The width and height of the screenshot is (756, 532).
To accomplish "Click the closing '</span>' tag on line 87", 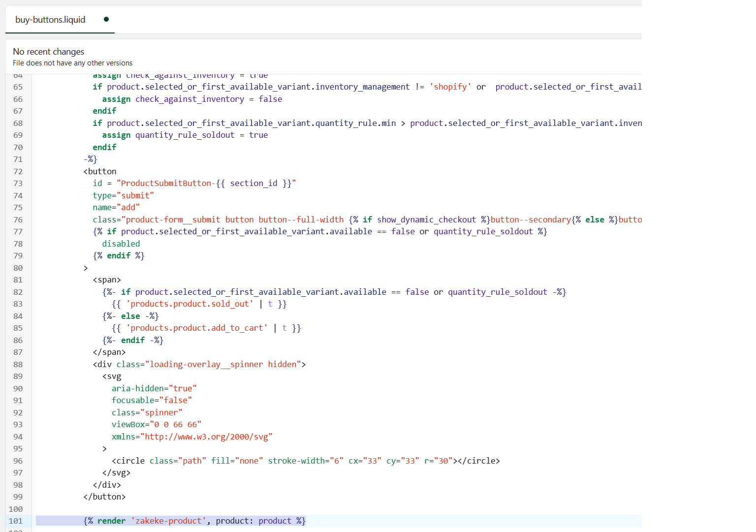I will tap(109, 352).
